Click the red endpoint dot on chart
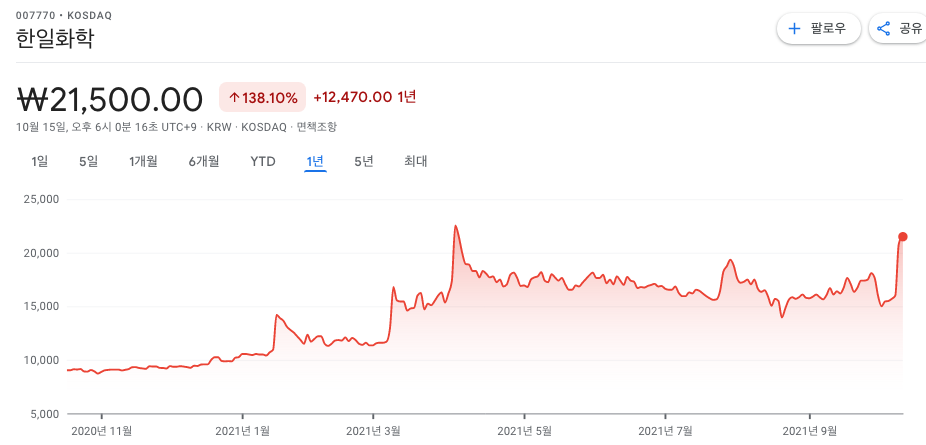The image size is (926, 445). pyautogui.click(x=902, y=237)
